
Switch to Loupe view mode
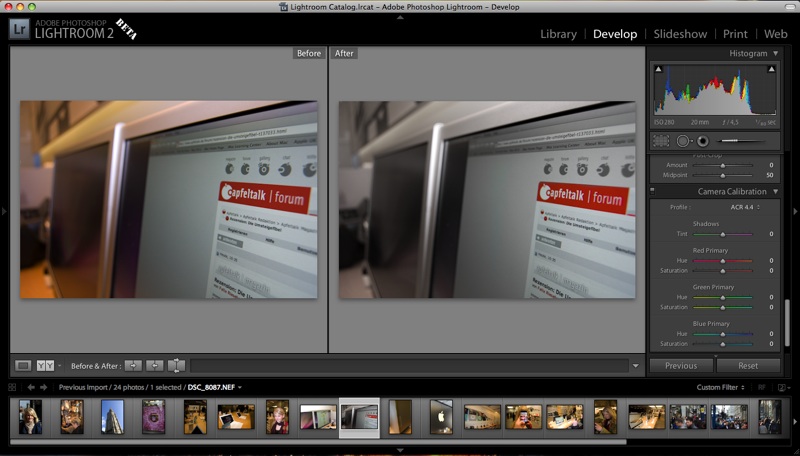coord(22,366)
